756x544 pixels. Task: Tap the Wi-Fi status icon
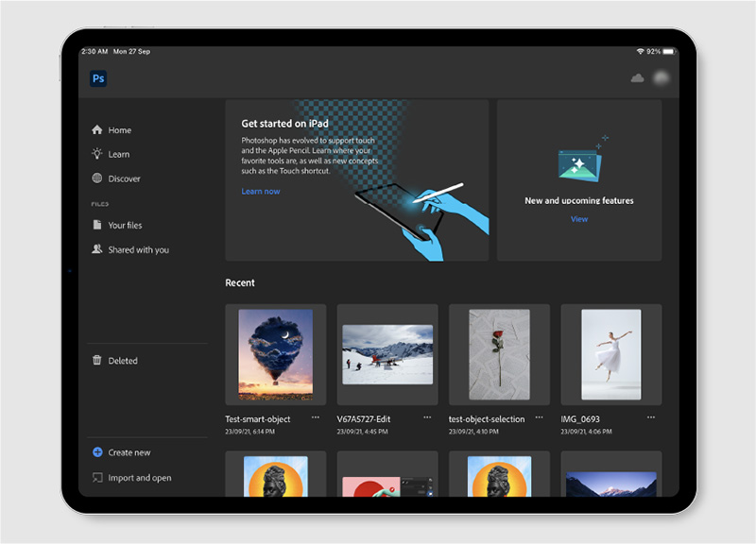pos(641,51)
